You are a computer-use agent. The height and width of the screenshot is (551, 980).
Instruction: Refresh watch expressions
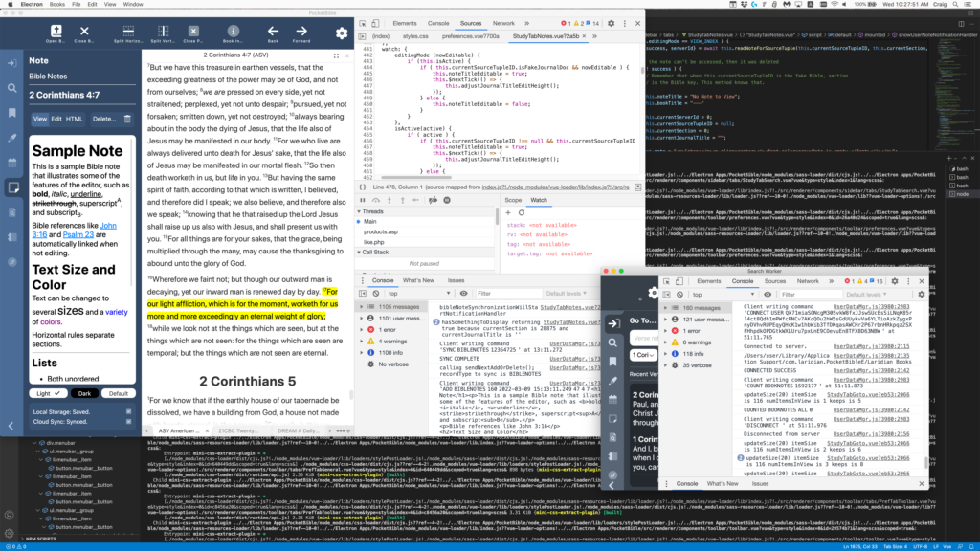(522, 213)
